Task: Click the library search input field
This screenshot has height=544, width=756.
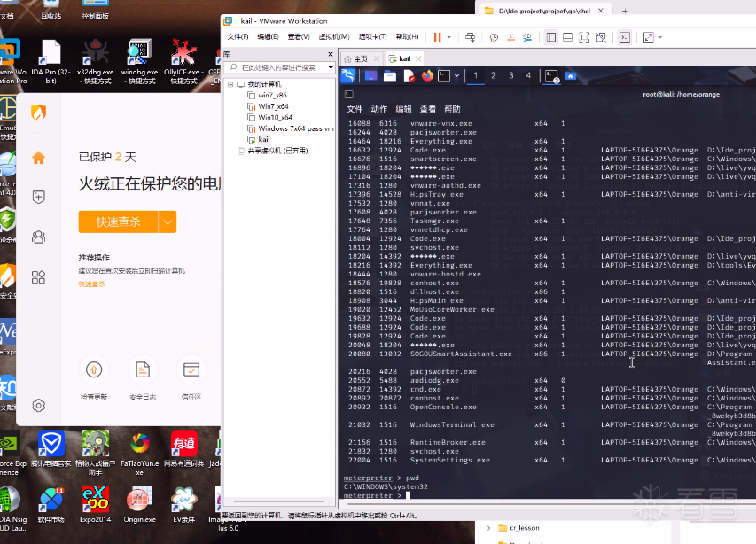Action: click(x=278, y=67)
